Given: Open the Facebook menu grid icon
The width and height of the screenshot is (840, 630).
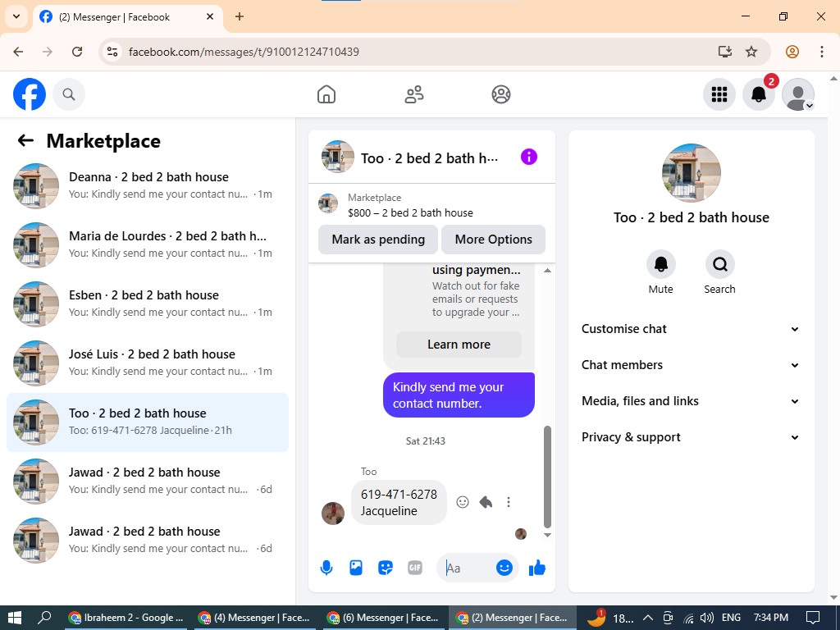Looking at the screenshot, I should tap(719, 94).
